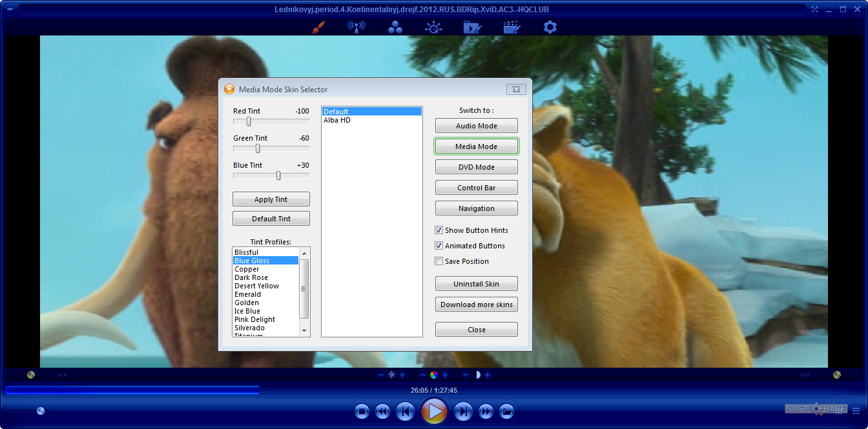Toggle the Animated Buttons checkbox
This screenshot has width=868, height=429.
coord(439,246)
